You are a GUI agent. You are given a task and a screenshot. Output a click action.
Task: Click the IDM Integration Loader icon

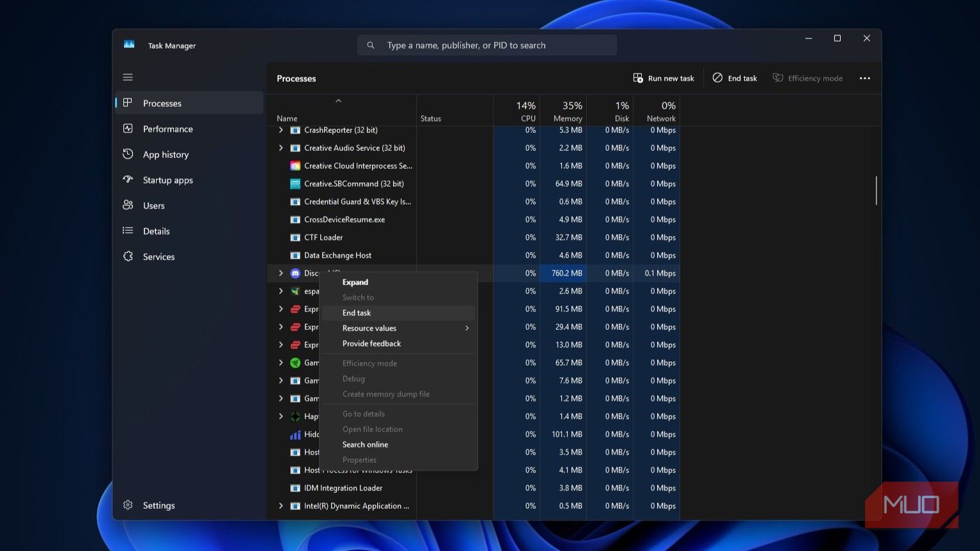tap(295, 488)
